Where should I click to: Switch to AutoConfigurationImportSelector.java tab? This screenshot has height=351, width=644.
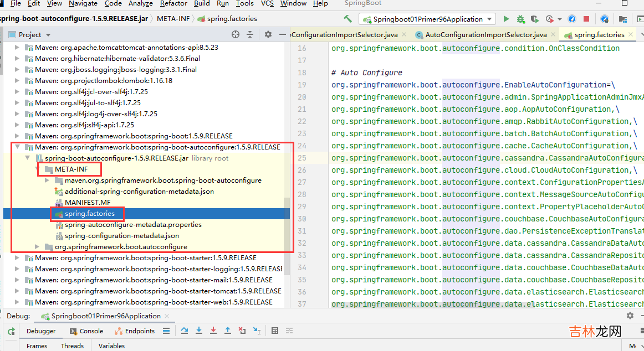[485, 34]
